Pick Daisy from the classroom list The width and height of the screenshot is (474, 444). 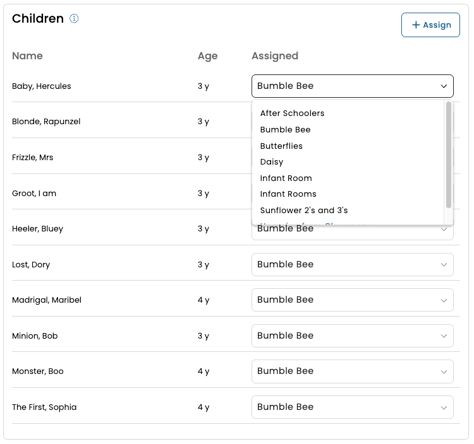tap(272, 162)
